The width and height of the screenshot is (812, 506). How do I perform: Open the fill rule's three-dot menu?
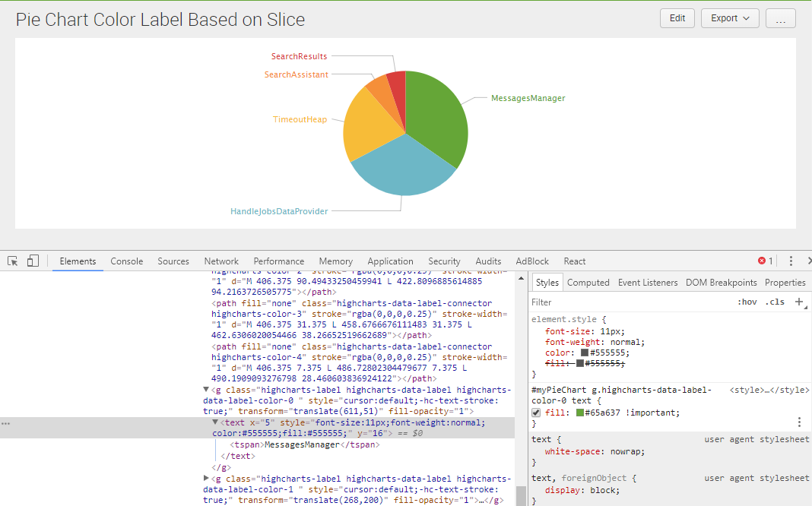coord(799,422)
